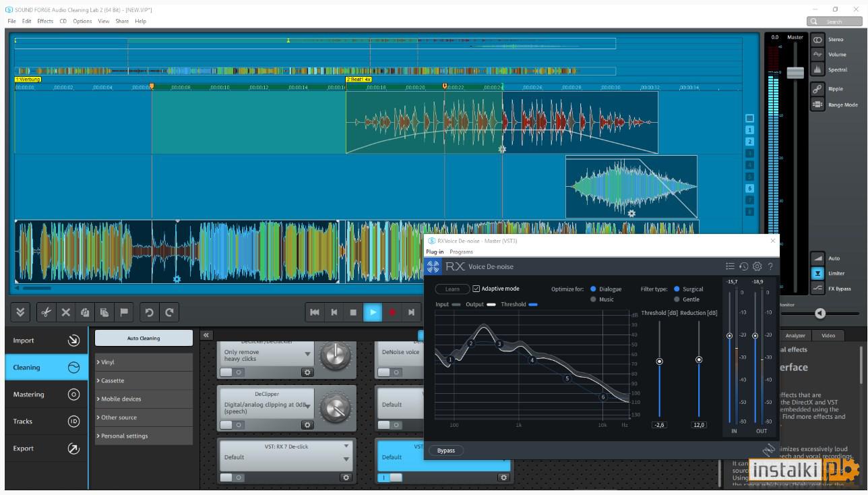
Task: Open the Export section
Action: [46, 448]
